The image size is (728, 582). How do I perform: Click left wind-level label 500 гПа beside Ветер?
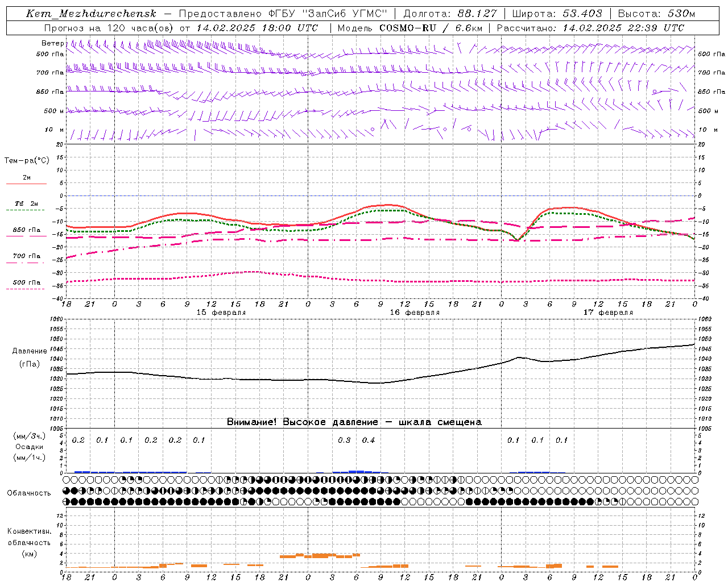coord(50,54)
